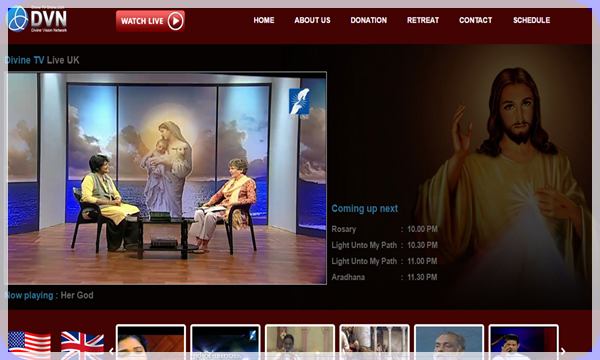Open the thumbnail of the grey-haired man
Image resolution: width=600 pixels, height=360 pixels.
pyautogui.click(x=449, y=342)
